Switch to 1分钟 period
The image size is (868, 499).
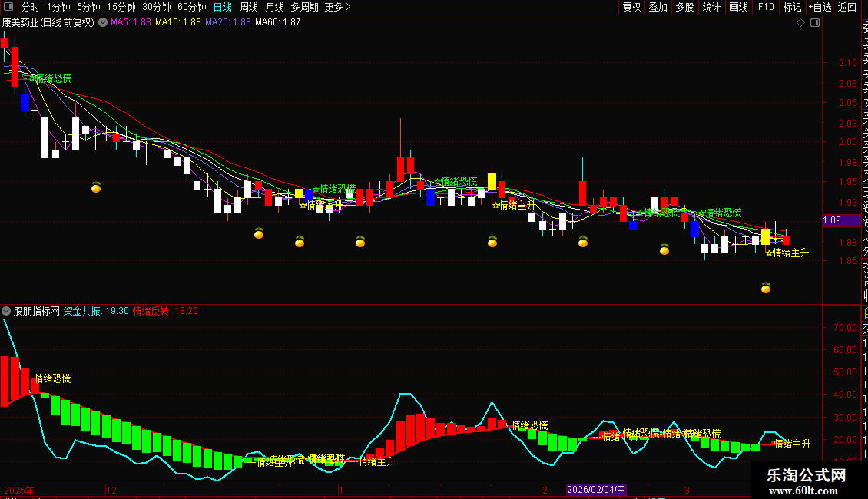[58, 7]
